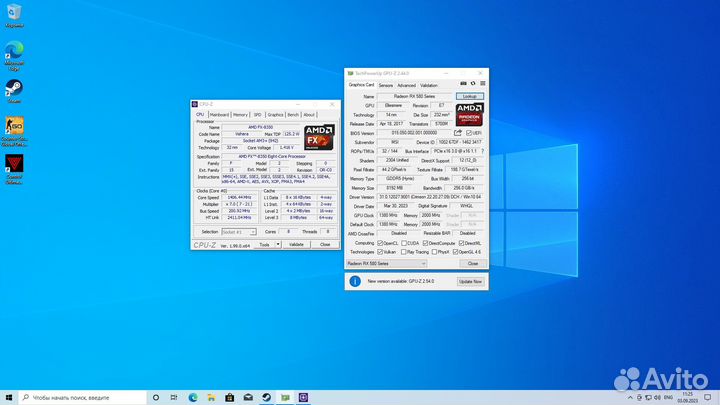Click the blue info icon in the update notice

pos(355,281)
